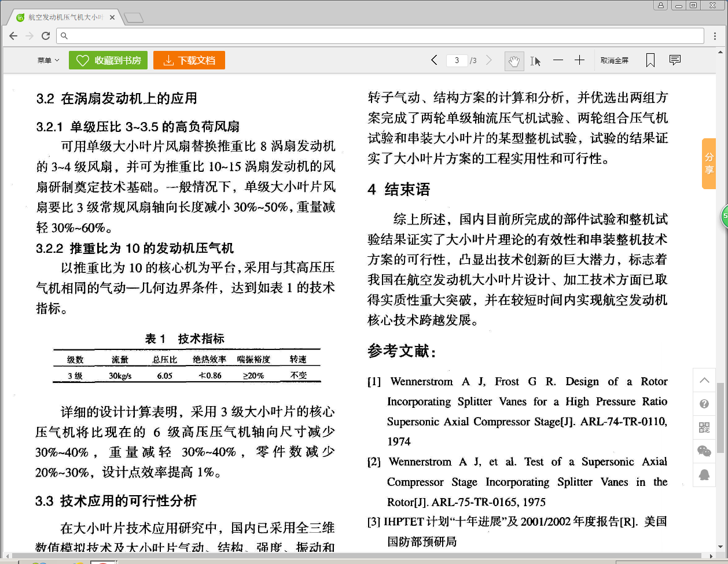Reload the page with refresh icon
728x564 pixels.
coord(46,36)
